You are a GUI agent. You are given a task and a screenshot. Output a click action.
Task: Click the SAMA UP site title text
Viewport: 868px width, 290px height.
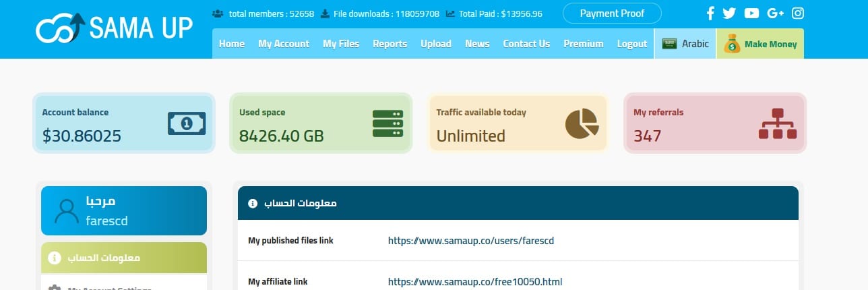140,28
